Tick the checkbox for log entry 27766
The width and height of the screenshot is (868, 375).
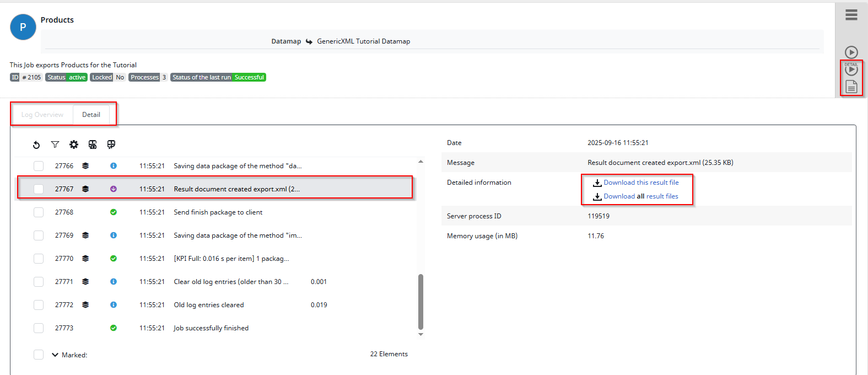click(x=39, y=166)
